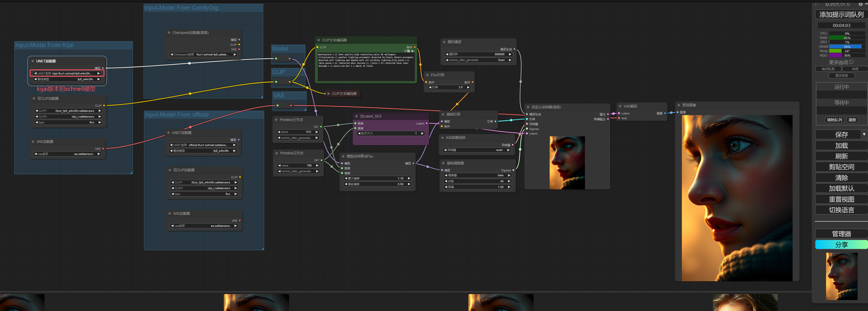Click the prompt text area in CLIP encoder

pos(366,66)
